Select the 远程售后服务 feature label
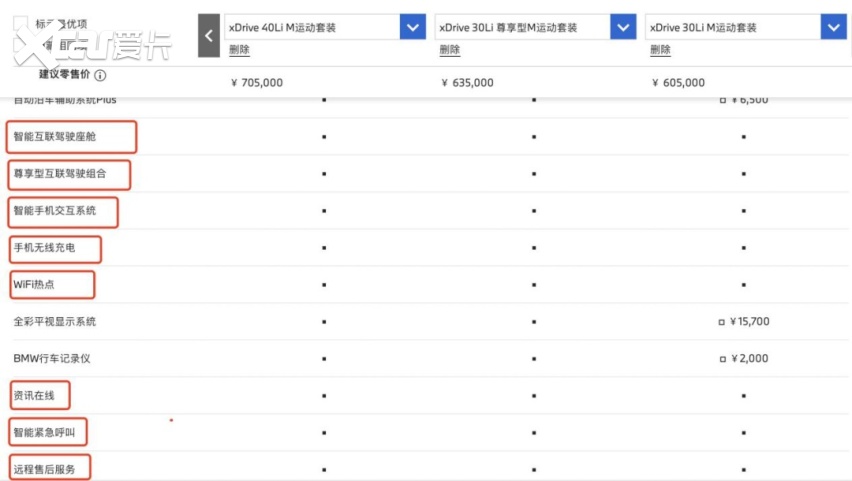This screenshot has height=481, width=852. (x=44, y=470)
